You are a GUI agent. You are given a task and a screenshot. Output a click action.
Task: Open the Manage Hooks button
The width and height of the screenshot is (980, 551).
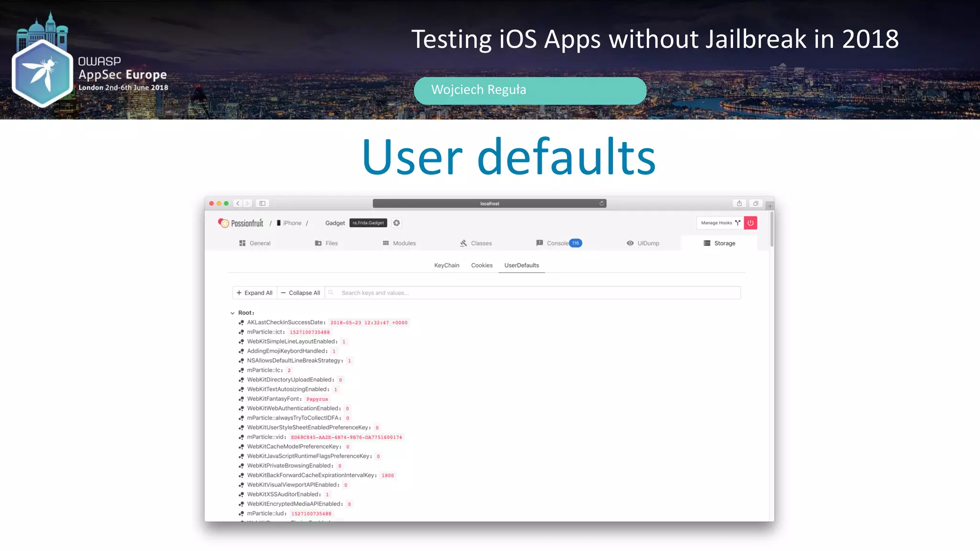coord(720,223)
